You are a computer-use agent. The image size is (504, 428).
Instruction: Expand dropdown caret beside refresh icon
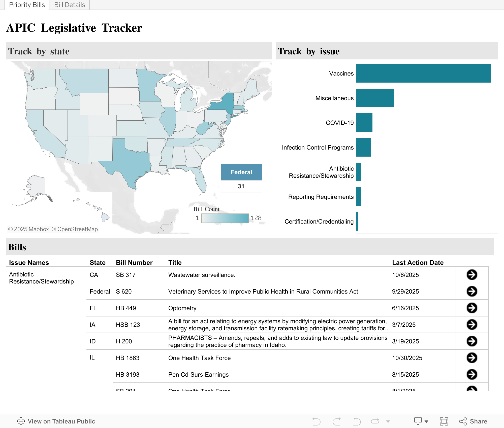(388, 421)
